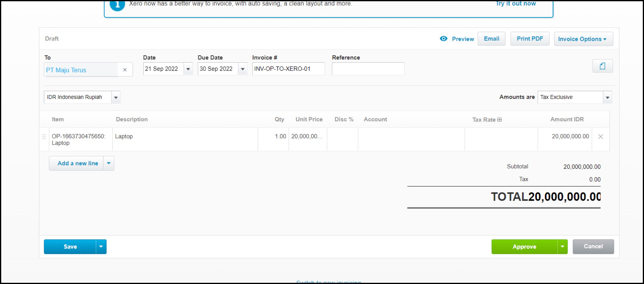This screenshot has width=644, height=284.
Task: Open the Invoice Options menu
Action: pos(583,39)
